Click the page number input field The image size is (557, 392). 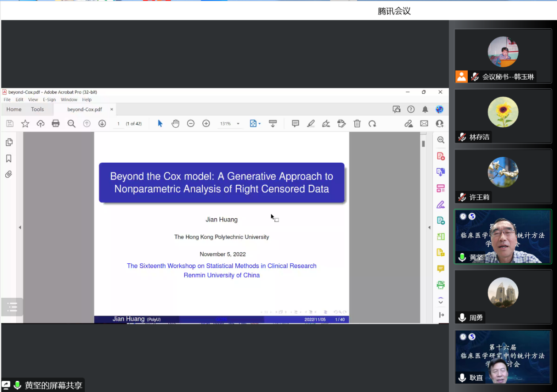tap(118, 124)
